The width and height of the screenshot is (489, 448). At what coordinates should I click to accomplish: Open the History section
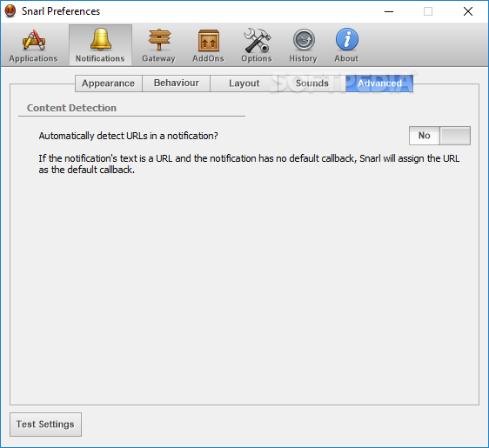(x=303, y=45)
